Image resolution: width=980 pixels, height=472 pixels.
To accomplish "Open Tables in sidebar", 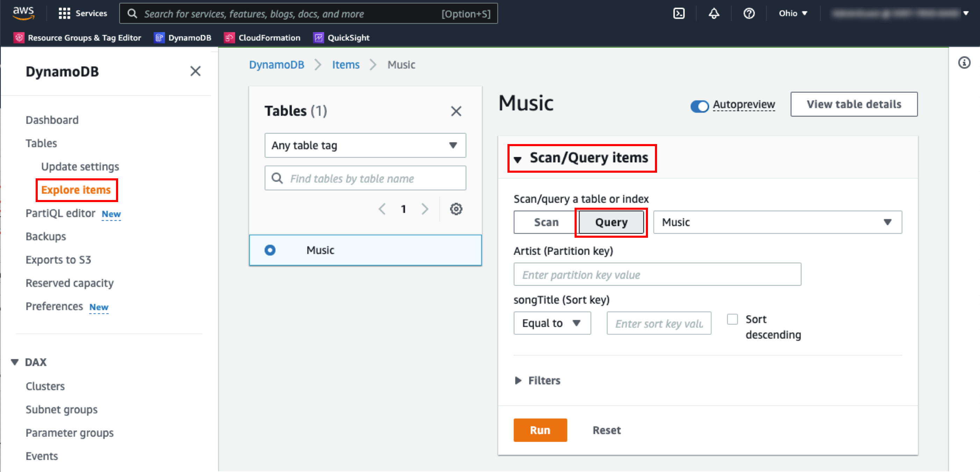I will pos(41,143).
